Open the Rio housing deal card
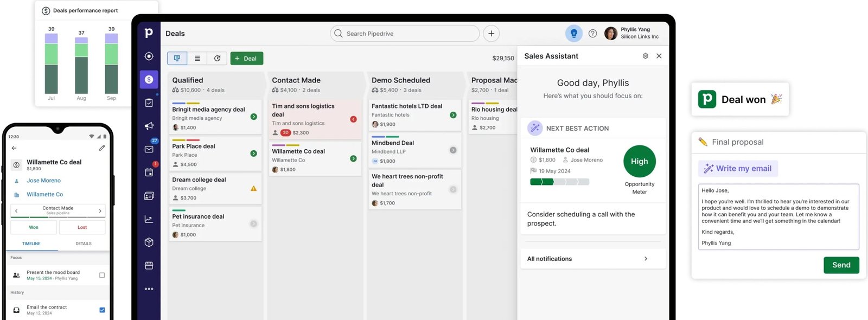The width and height of the screenshot is (868, 320). pos(493,116)
